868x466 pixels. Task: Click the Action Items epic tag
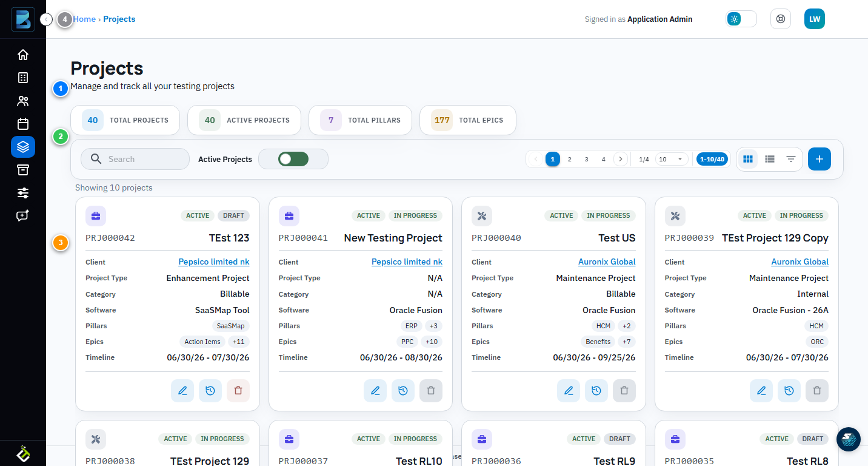(x=202, y=342)
